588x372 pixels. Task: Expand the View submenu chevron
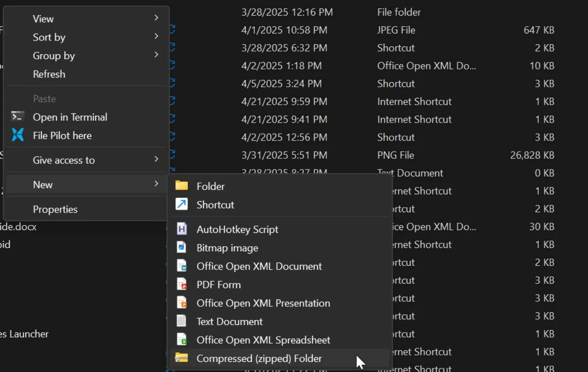pyautogui.click(x=156, y=18)
